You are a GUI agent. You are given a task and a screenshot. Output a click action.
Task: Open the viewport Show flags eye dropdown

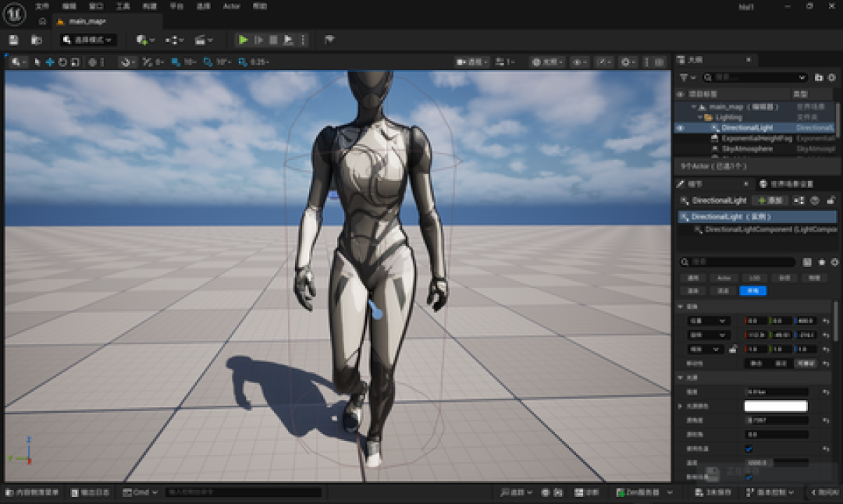(x=579, y=62)
